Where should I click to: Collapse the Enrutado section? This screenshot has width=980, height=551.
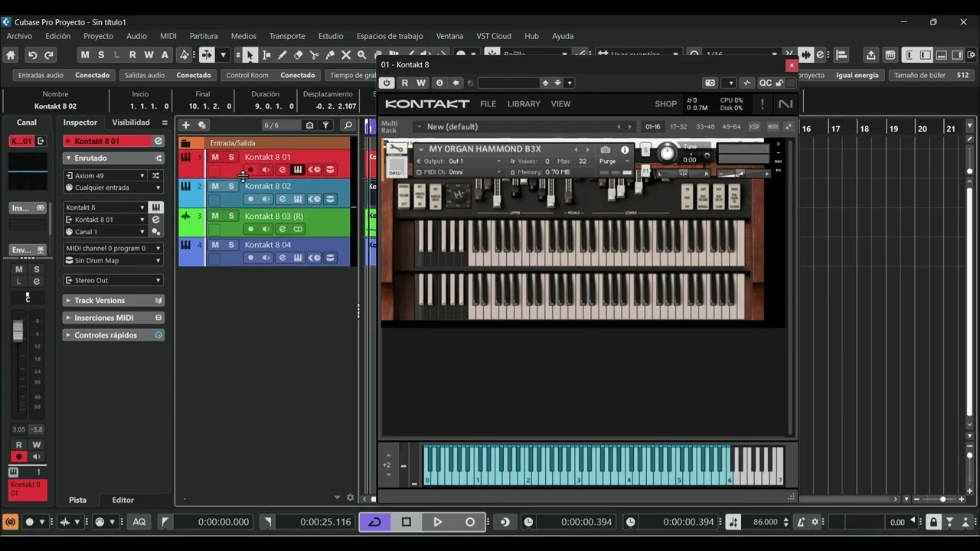(113, 158)
